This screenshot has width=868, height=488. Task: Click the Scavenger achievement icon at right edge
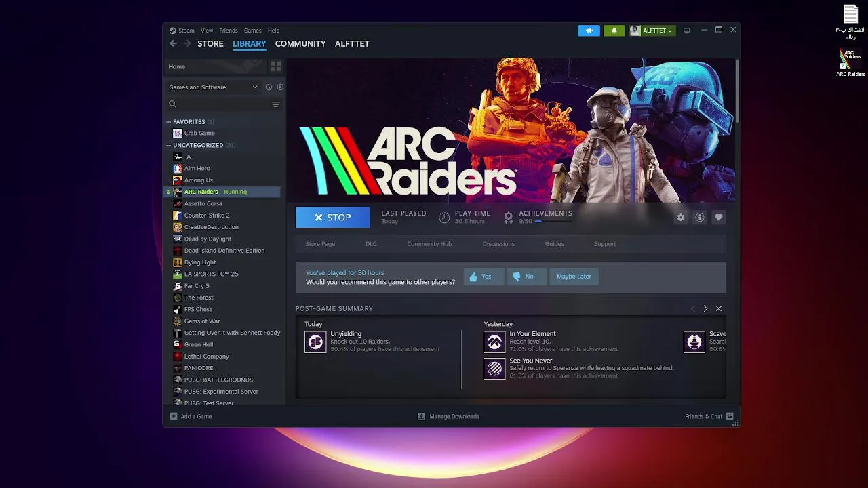[x=694, y=342]
